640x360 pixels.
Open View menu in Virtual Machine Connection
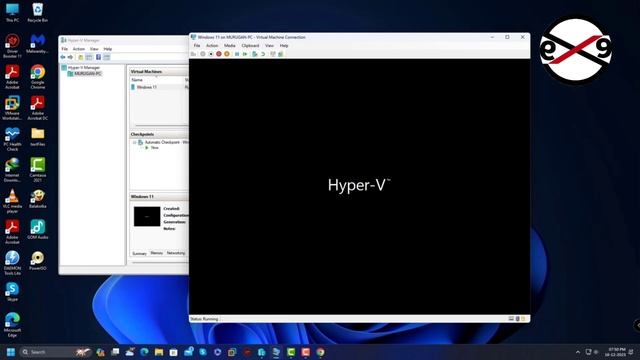coord(269,46)
